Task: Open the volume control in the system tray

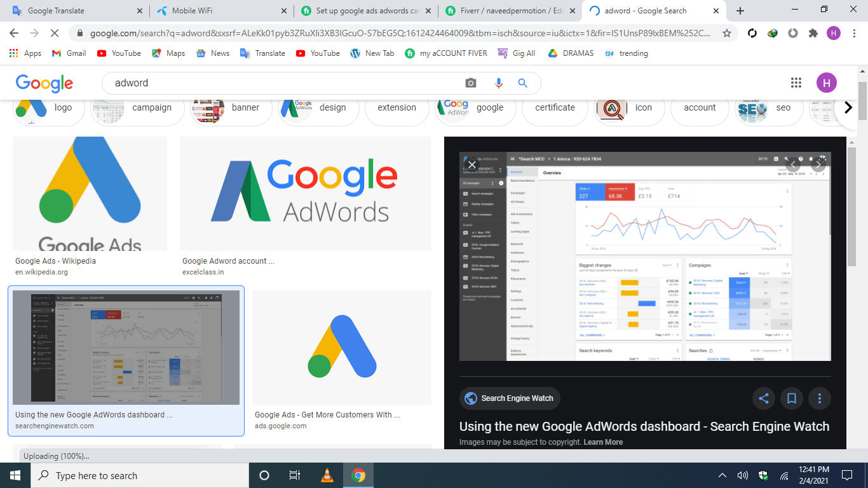Action: click(742, 475)
